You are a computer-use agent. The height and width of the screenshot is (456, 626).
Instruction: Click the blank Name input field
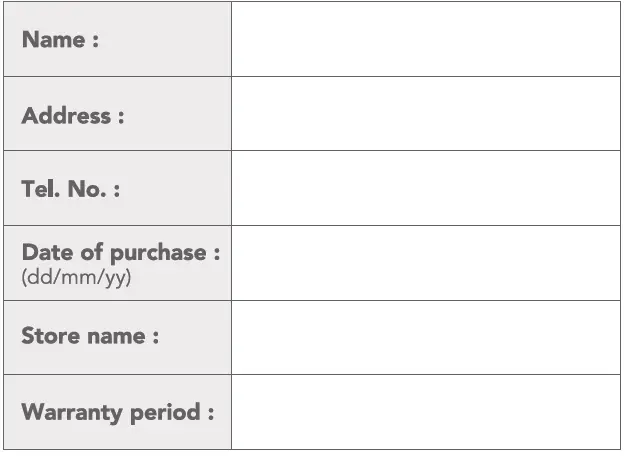pyautogui.click(x=425, y=39)
